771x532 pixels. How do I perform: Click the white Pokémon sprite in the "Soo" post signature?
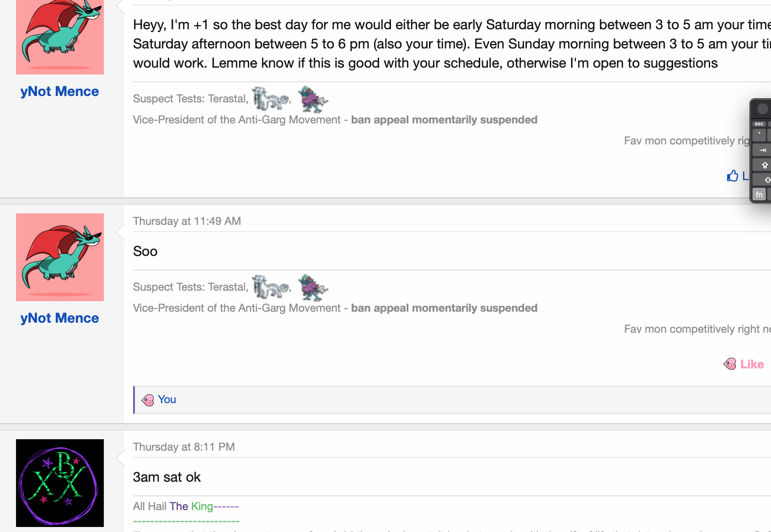point(270,287)
